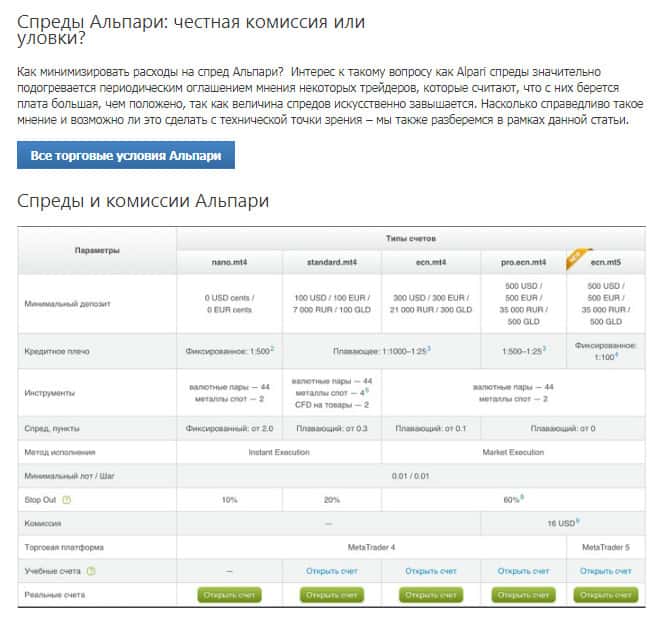The width and height of the screenshot is (666, 620).
Task: Open demo account link for pro.ecn.mt4
Action: point(523,571)
